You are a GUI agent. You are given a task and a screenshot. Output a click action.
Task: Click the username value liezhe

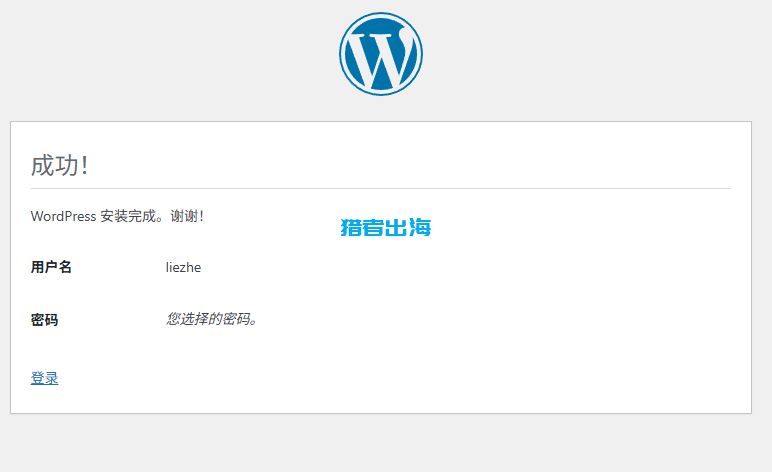(x=183, y=267)
